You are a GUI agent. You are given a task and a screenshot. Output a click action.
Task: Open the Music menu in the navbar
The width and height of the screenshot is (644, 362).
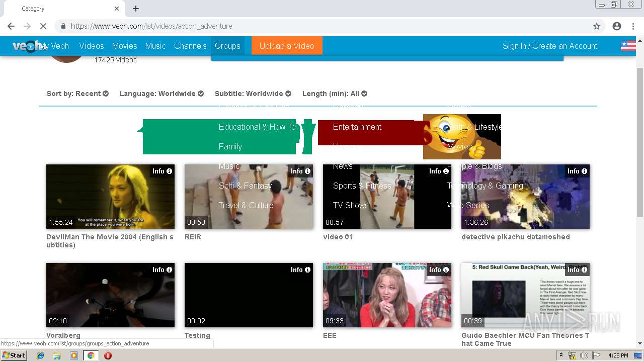coord(155,46)
